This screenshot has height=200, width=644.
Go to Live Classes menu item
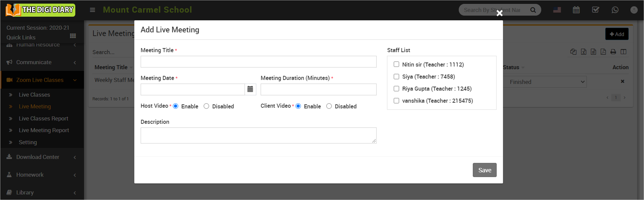(34, 95)
